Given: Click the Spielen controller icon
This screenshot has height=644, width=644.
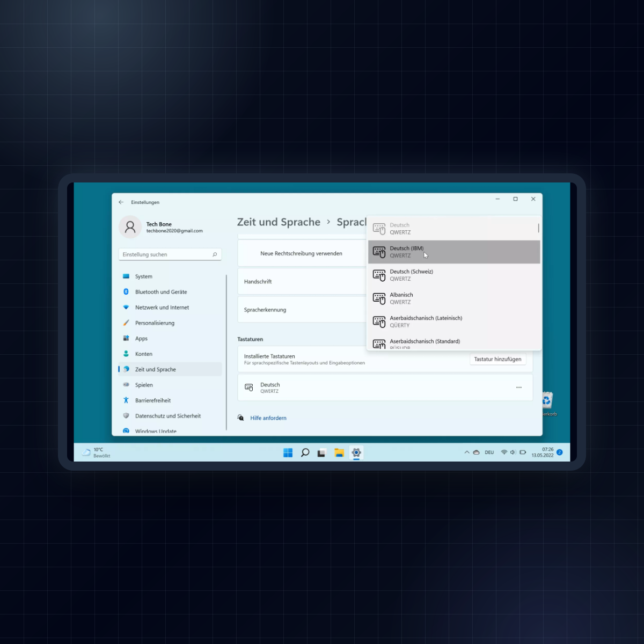Looking at the screenshot, I should coord(126,385).
